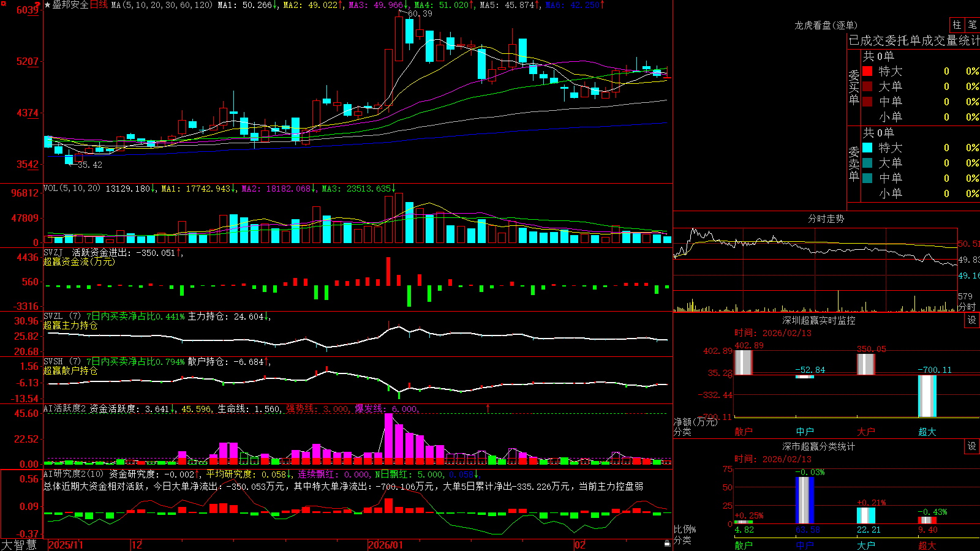The image size is (980, 551).
Task: Click the 5207 price axis label
Action: (x=27, y=61)
